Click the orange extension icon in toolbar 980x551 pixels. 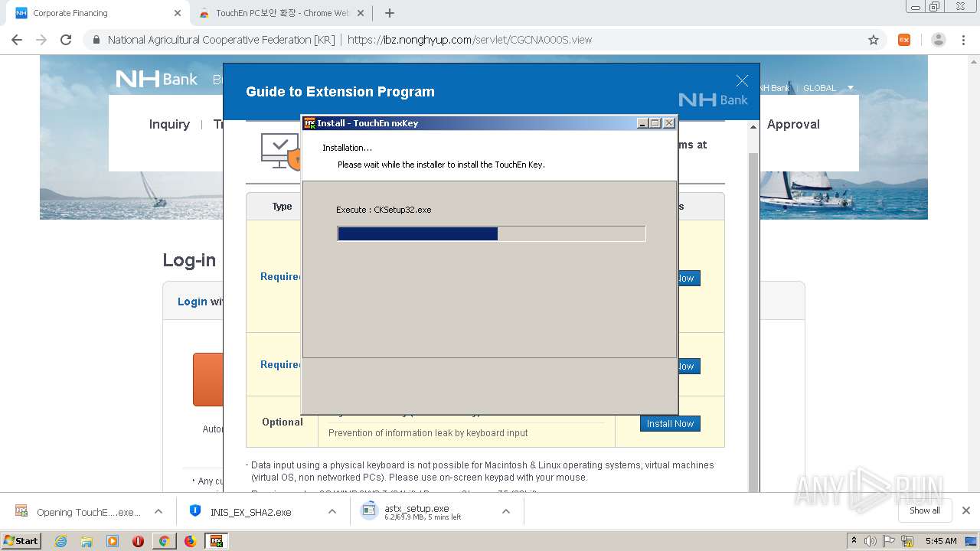click(x=904, y=40)
